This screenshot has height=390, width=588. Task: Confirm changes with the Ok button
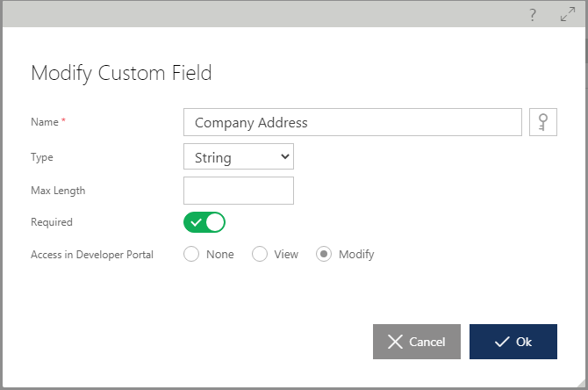513,342
